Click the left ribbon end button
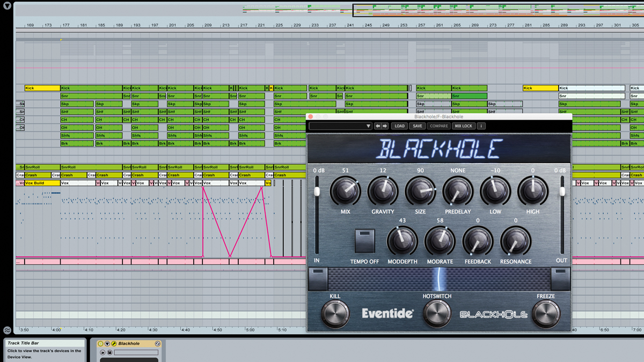 318,278
